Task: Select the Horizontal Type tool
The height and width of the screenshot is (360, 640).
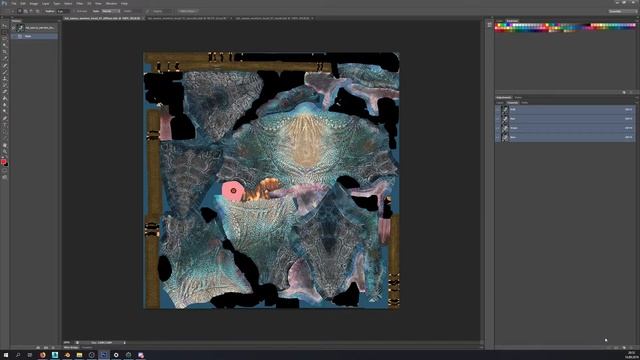Action: 5,125
